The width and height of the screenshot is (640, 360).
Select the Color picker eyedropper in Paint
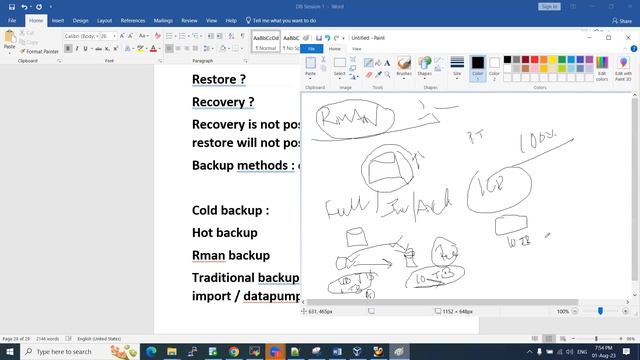pyautogui.click(x=378, y=75)
